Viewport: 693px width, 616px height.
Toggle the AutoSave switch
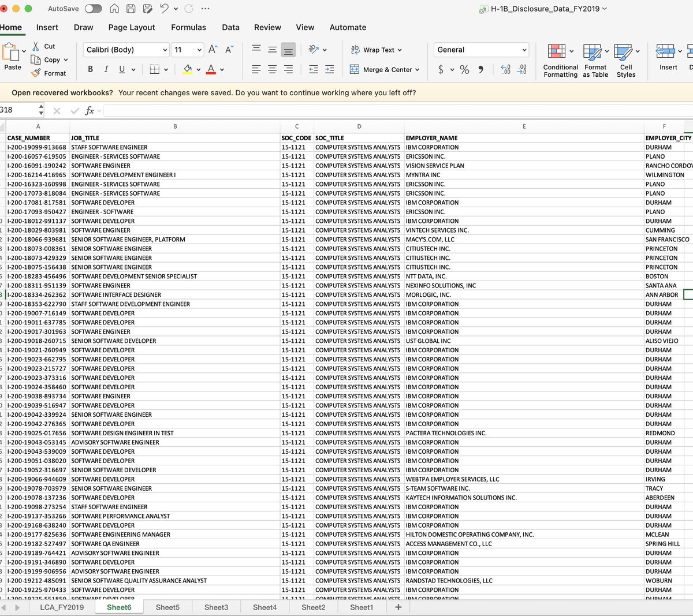coord(93,9)
